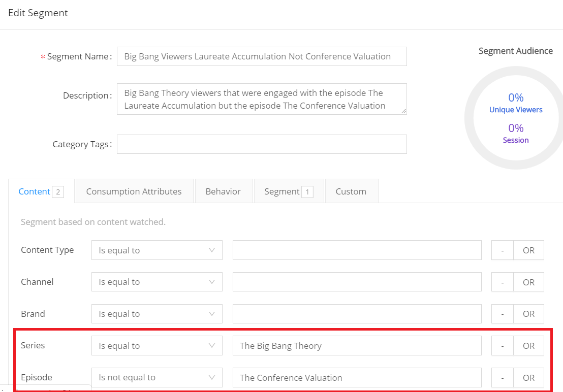
Task: Click the minus button in Series row
Action: point(503,346)
